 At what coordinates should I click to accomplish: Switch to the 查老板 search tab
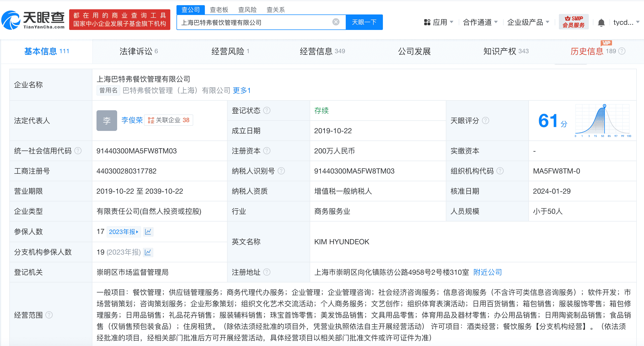pyautogui.click(x=219, y=10)
